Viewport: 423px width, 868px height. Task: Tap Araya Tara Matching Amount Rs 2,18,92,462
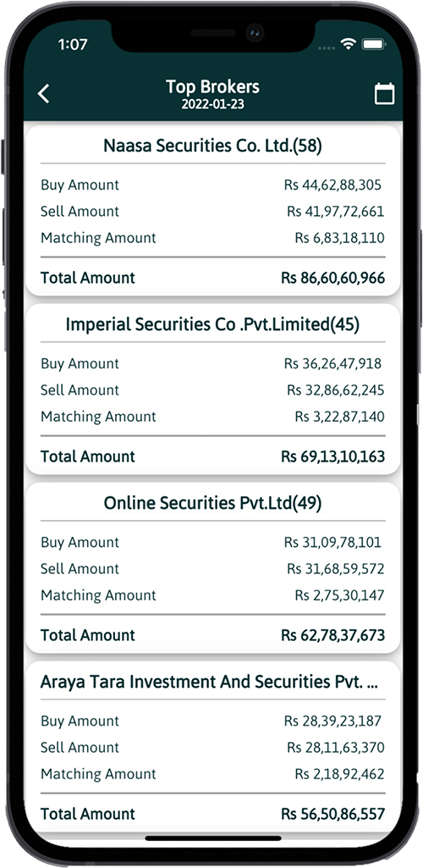[x=339, y=774]
